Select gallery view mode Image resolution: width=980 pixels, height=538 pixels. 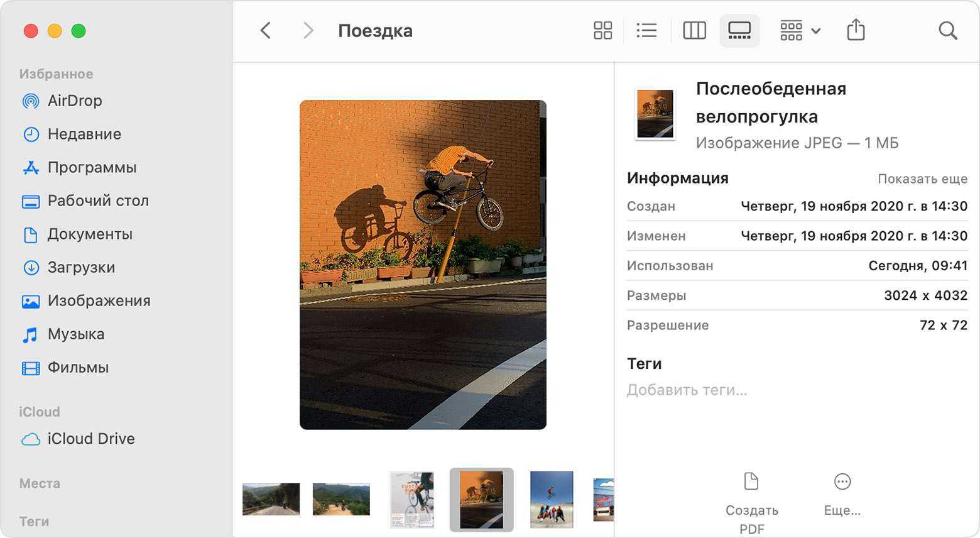[x=739, y=30]
